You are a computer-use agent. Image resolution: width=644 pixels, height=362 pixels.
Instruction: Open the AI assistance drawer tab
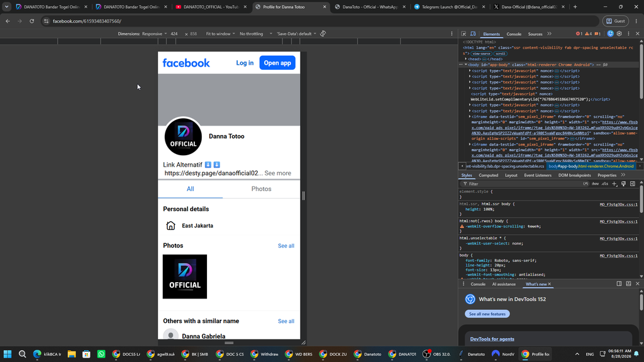(504, 284)
